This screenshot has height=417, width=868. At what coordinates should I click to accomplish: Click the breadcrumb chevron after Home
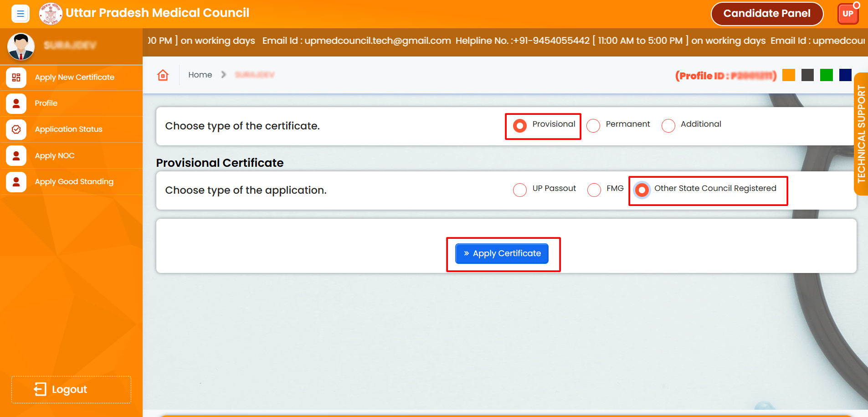(x=223, y=75)
